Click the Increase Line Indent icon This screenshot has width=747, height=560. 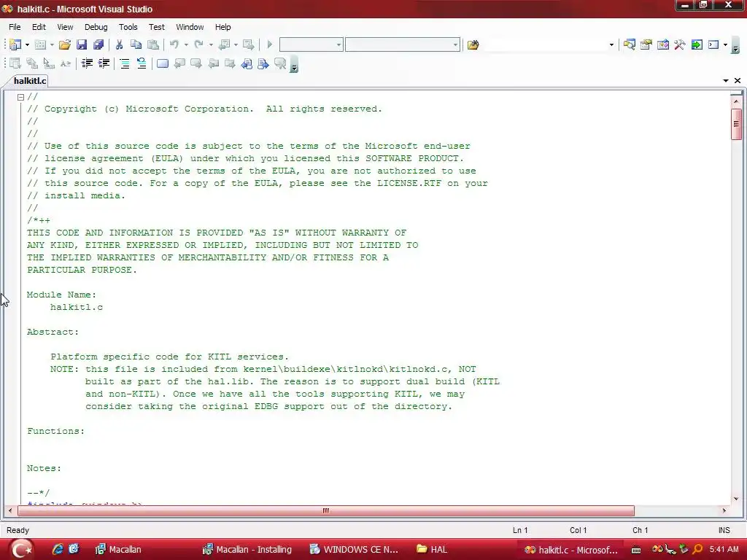[x=104, y=63]
